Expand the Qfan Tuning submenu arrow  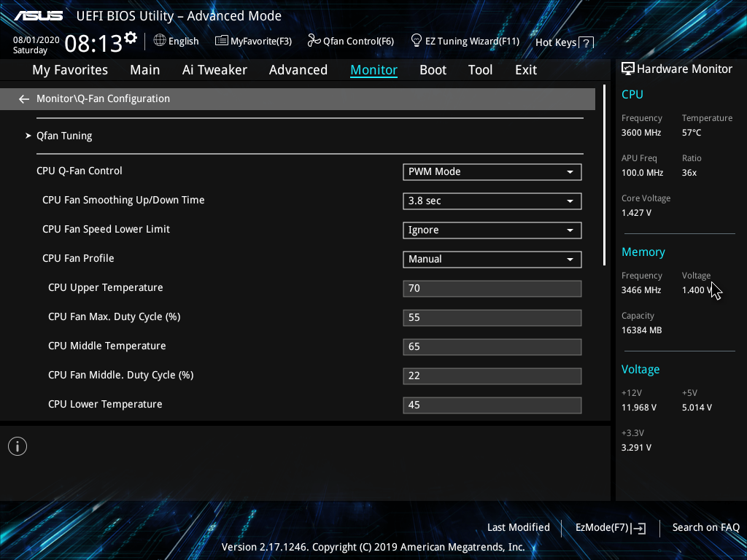point(28,136)
